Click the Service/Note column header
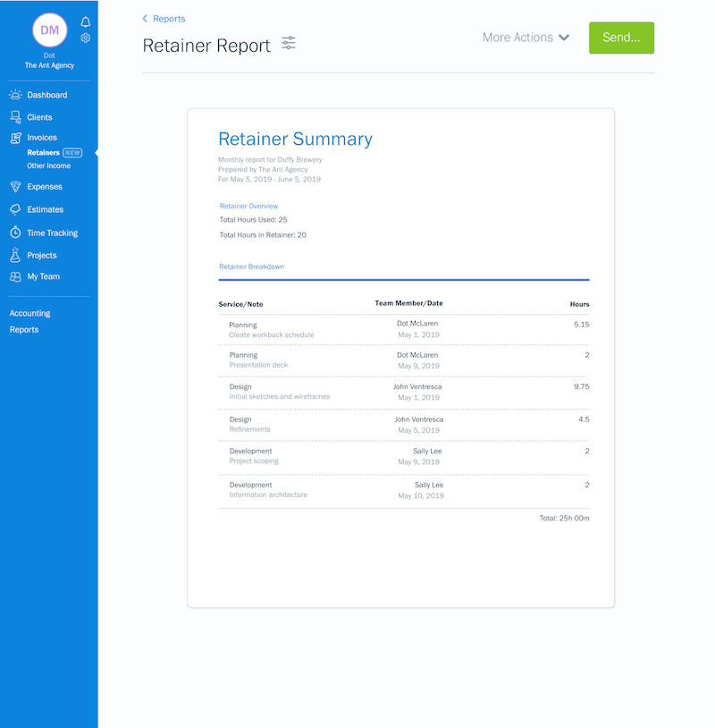 tap(240, 305)
